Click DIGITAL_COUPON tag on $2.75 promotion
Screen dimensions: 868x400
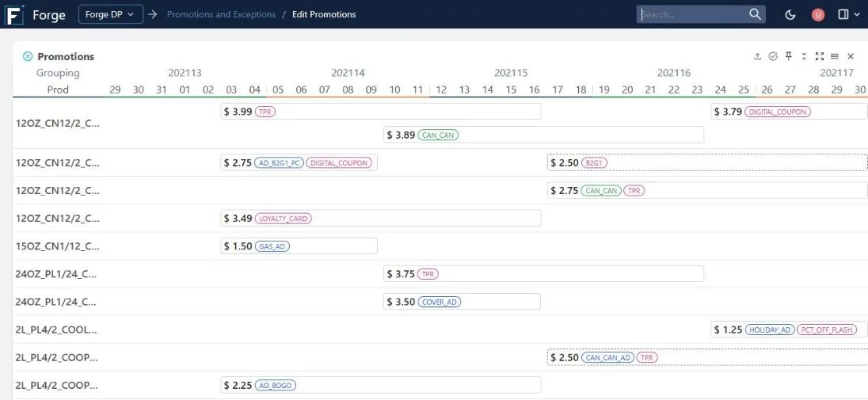339,163
